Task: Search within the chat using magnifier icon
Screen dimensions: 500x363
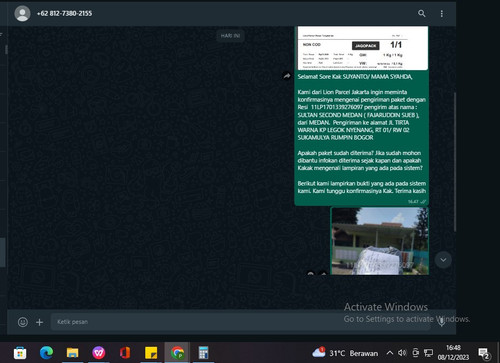Action: (x=422, y=13)
